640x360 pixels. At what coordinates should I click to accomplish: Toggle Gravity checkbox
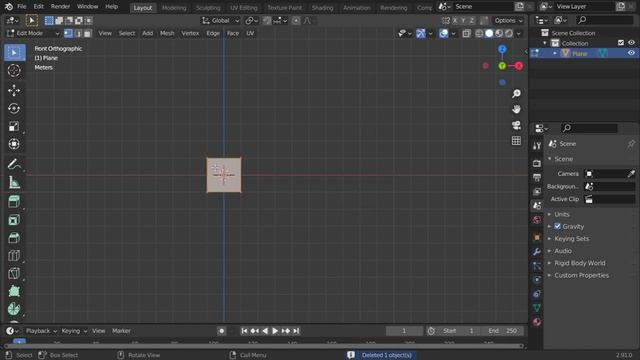point(558,226)
